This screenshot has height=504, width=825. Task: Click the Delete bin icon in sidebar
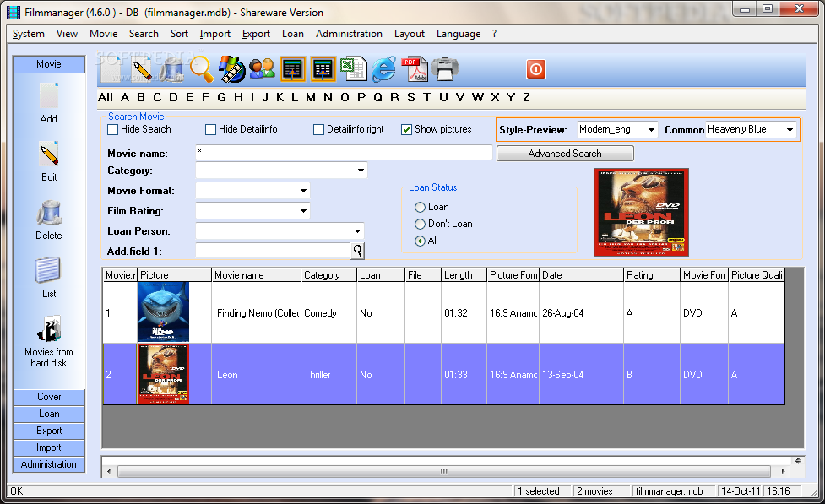click(x=49, y=213)
